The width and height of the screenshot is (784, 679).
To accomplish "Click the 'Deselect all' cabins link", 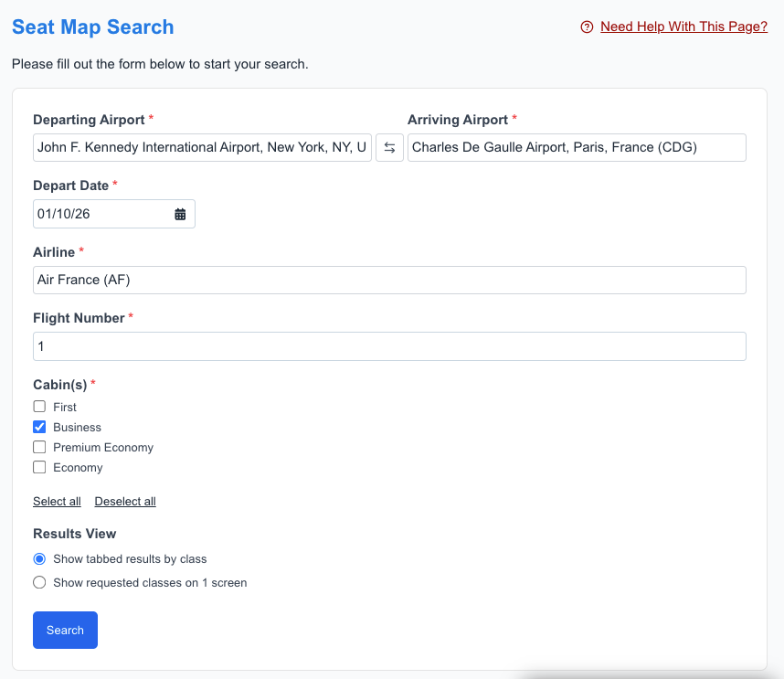I will coord(124,501).
